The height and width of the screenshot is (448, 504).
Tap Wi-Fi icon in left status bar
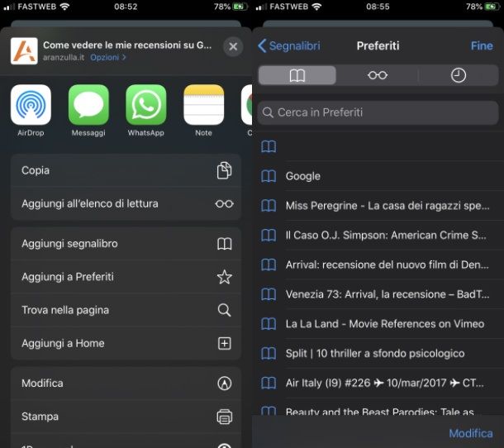pos(64,7)
